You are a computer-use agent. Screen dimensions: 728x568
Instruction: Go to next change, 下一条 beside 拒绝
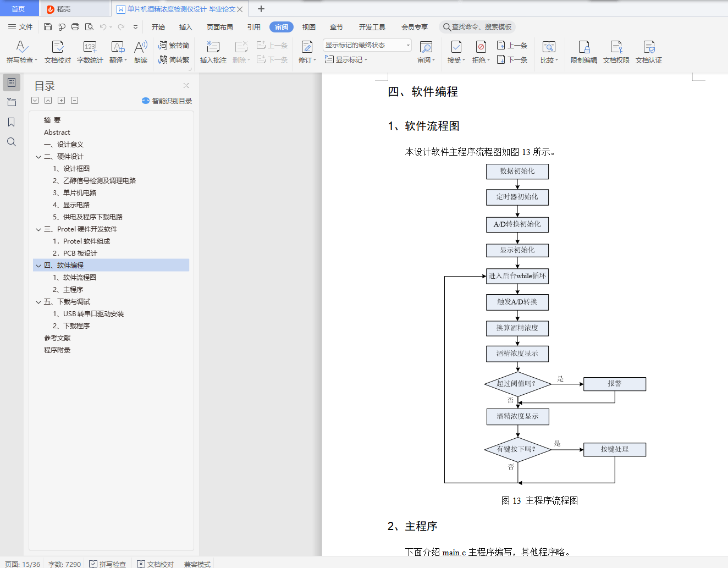(x=512, y=59)
